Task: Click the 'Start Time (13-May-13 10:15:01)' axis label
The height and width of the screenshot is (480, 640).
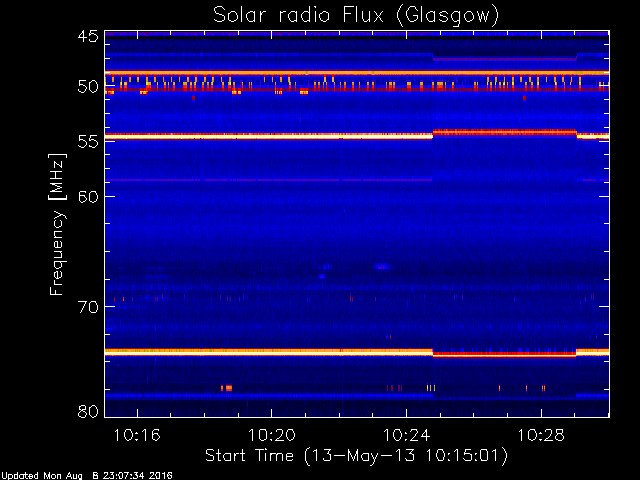Action: [356, 456]
